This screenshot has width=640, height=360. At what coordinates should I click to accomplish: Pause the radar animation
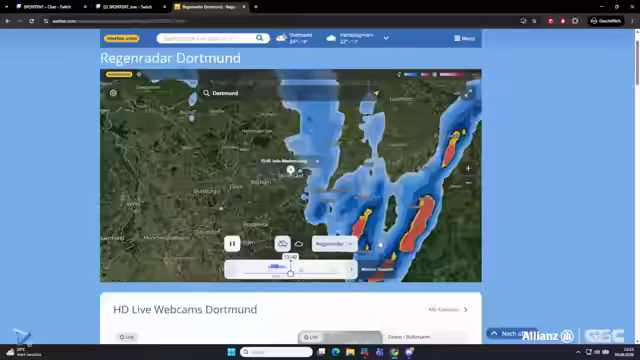point(232,244)
